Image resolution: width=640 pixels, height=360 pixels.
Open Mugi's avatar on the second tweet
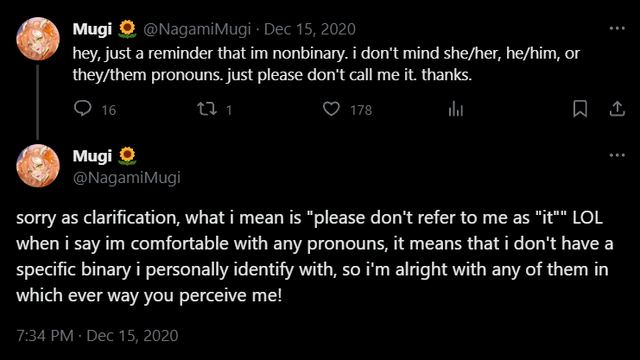coord(38,166)
